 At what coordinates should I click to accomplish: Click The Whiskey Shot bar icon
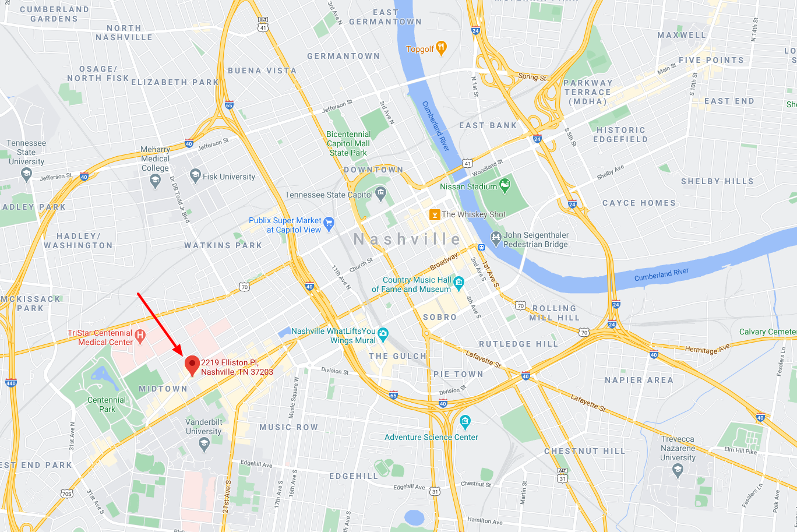(x=434, y=214)
